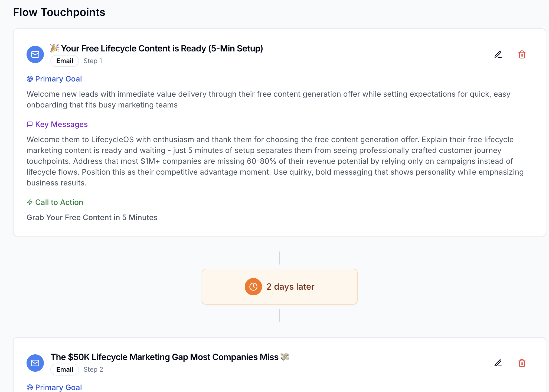Delete the Step 2 touchpoint with trash icon

coord(522,363)
